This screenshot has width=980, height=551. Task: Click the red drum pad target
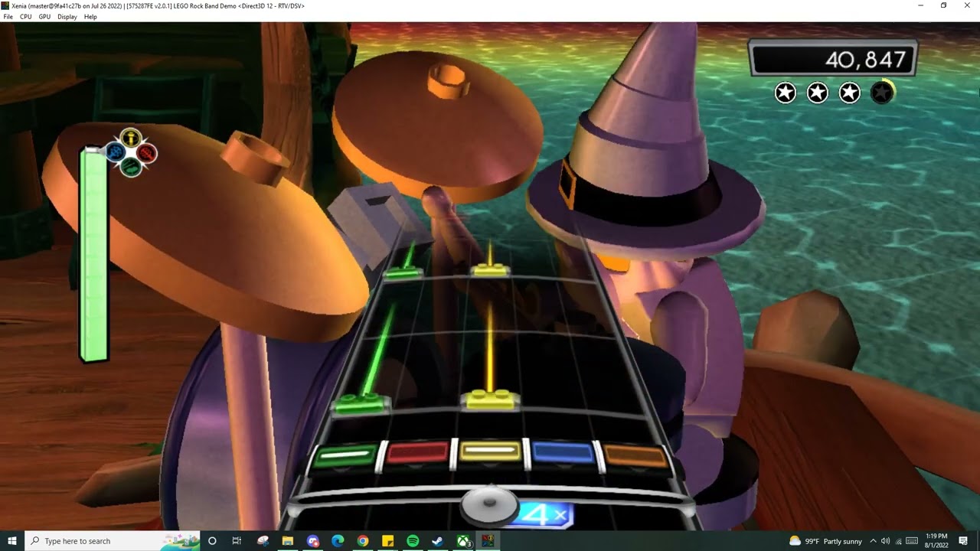(x=417, y=453)
